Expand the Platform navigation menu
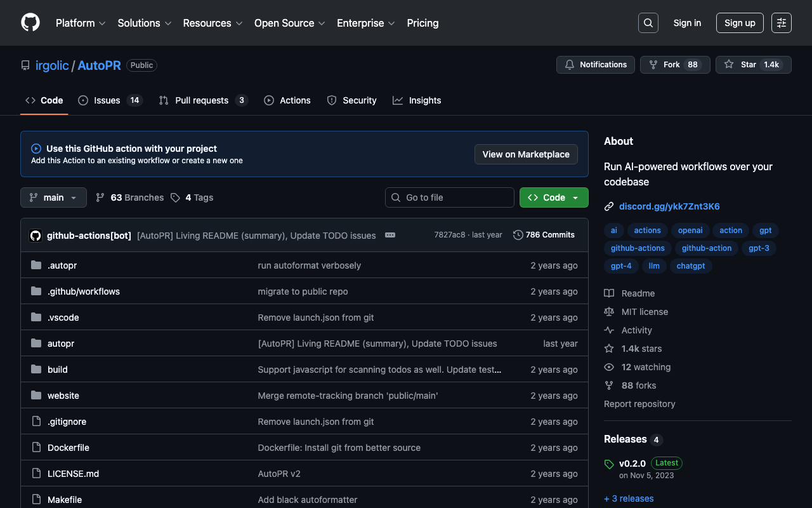The image size is (812, 508). coord(81,23)
